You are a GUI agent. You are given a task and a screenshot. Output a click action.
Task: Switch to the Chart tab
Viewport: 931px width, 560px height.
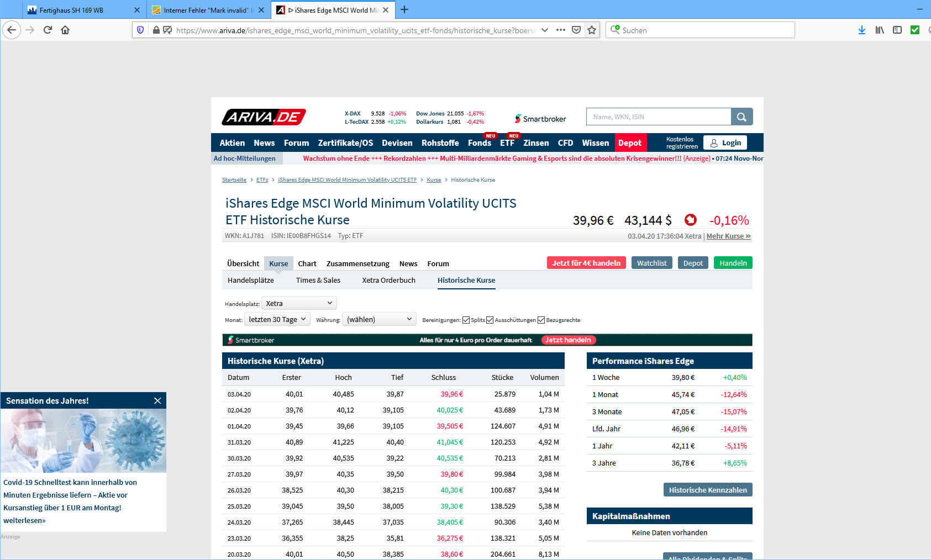307,263
